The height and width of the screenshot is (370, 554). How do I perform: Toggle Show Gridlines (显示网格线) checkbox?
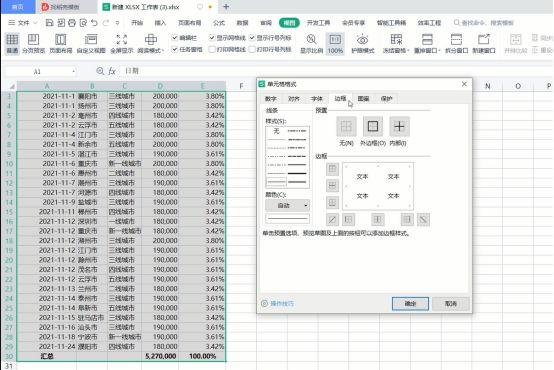point(212,37)
